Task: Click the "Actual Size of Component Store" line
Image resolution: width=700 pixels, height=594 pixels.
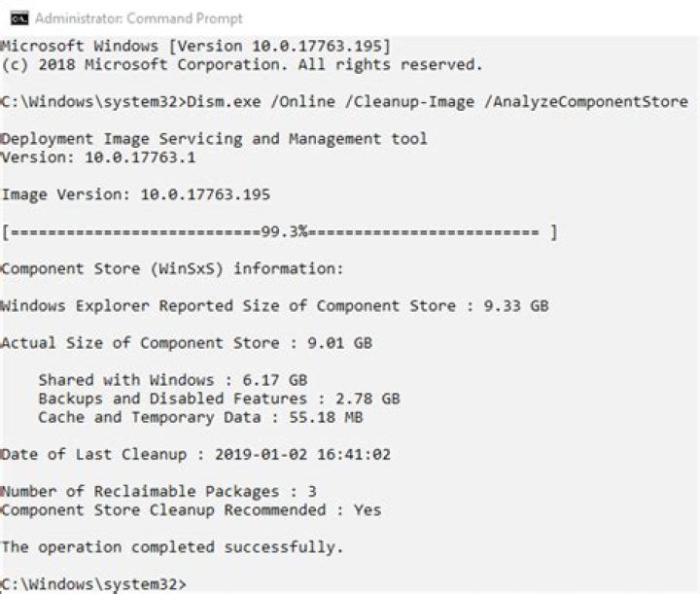Action: (186, 342)
